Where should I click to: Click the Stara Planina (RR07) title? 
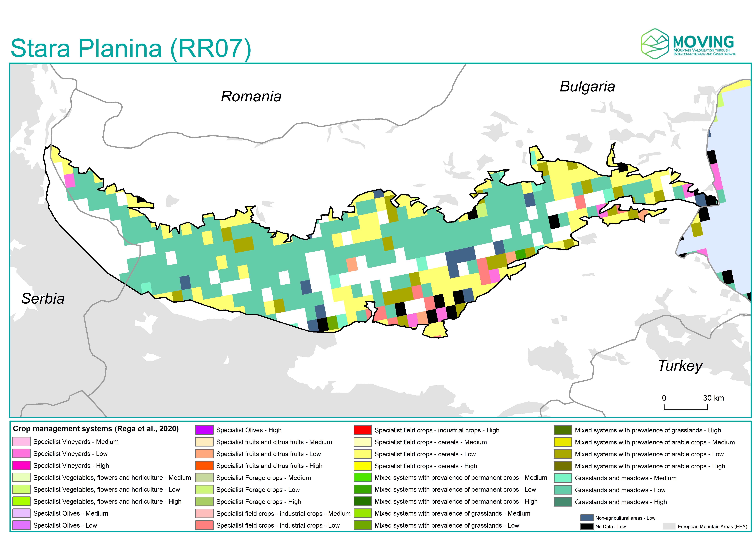pos(131,48)
